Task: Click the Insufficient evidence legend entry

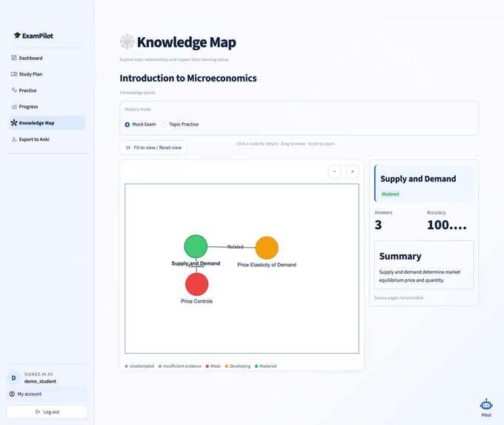Action: pos(179,366)
